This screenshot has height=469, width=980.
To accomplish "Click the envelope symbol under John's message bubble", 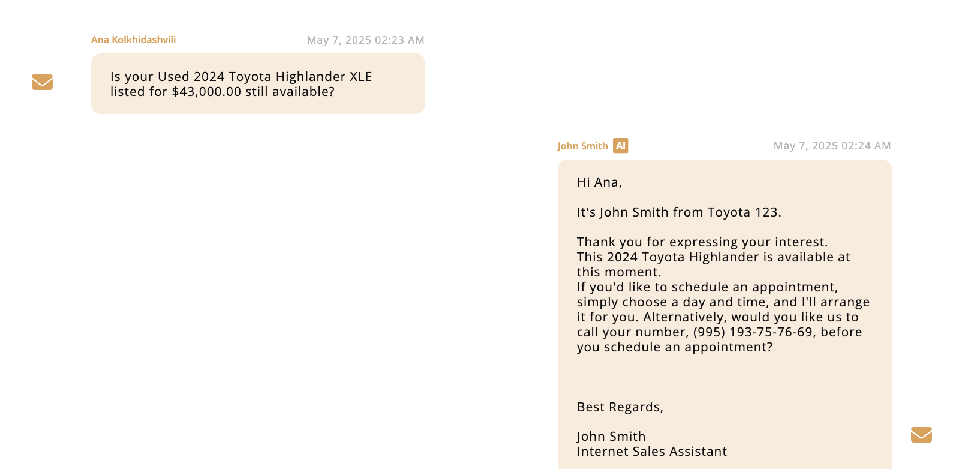I will [x=922, y=435].
